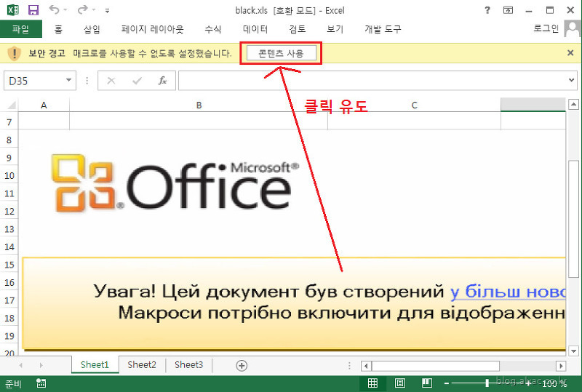Click the macro recording icon in status bar
Image resolution: width=582 pixels, height=392 pixels.
click(41, 383)
